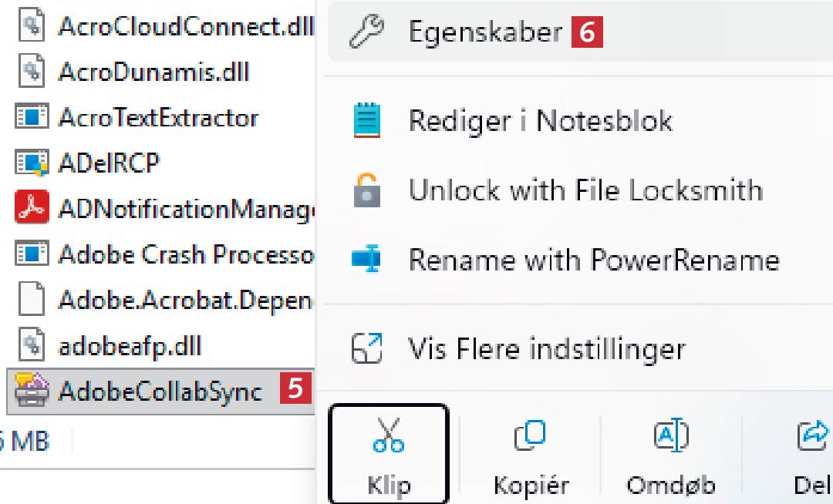The width and height of the screenshot is (833, 504).
Task: Click the File Locksmith padlock icon
Action: pyautogui.click(x=366, y=190)
